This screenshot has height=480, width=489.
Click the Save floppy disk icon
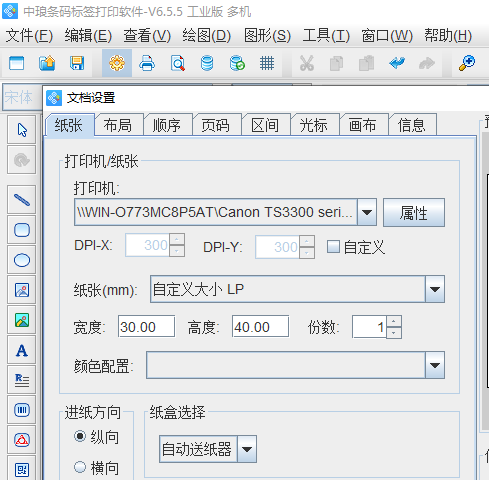tap(77, 63)
